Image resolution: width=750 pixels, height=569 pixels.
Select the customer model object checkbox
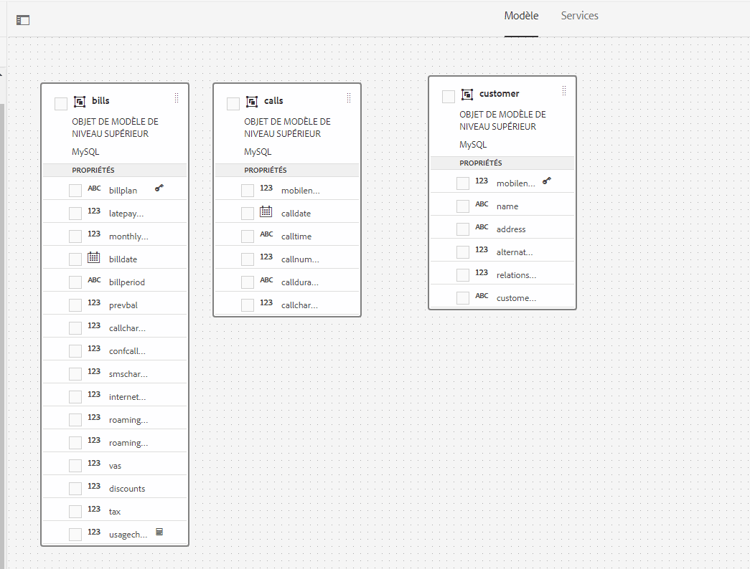tap(448, 97)
